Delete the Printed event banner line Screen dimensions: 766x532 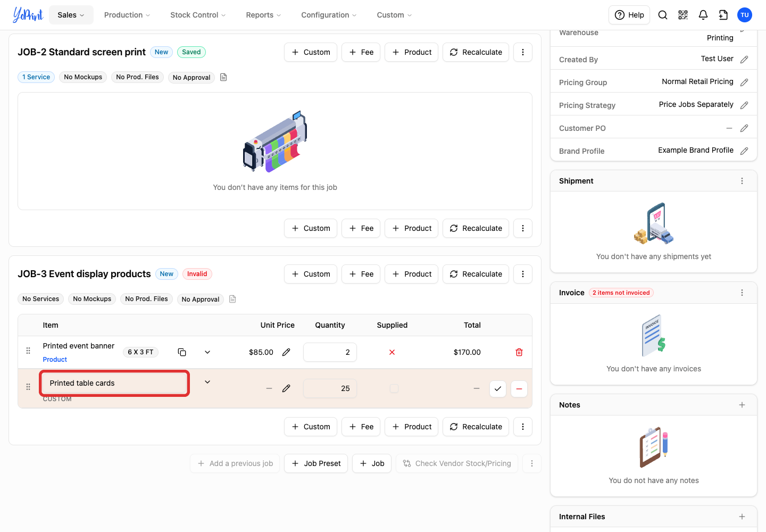point(519,352)
